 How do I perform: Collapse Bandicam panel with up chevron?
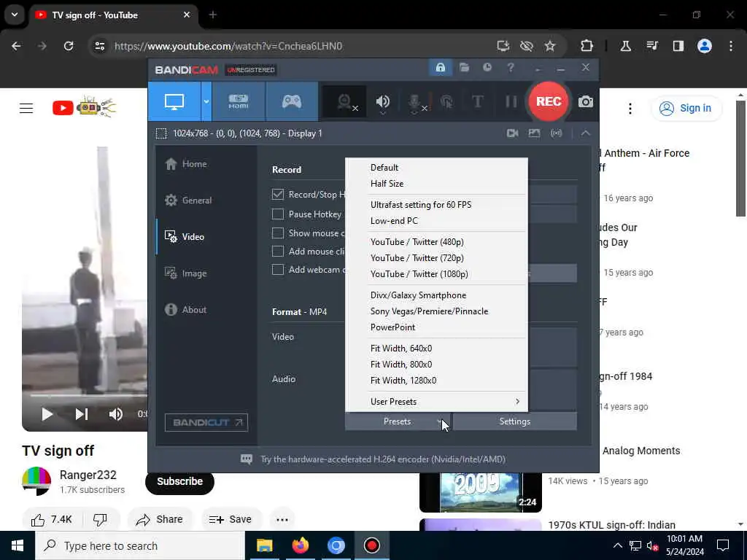click(586, 133)
